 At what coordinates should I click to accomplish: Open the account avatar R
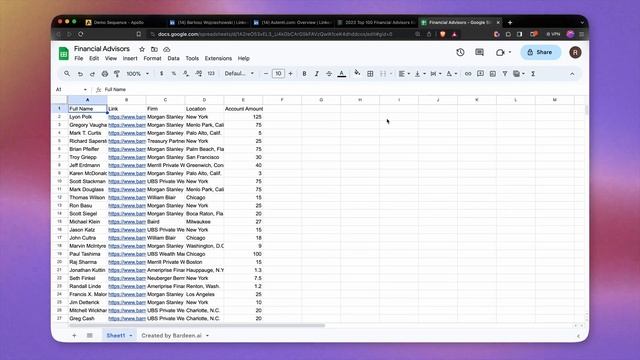click(x=575, y=52)
